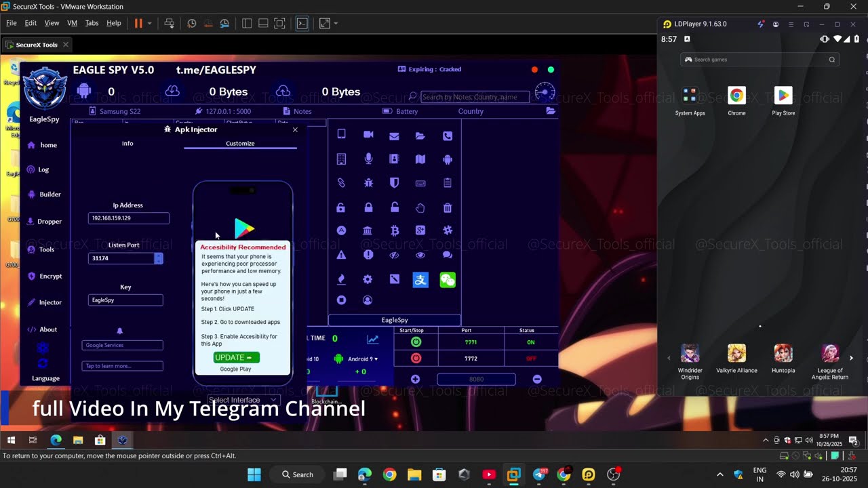
Task: Click the envelope icon in the grid
Action: point(394,136)
